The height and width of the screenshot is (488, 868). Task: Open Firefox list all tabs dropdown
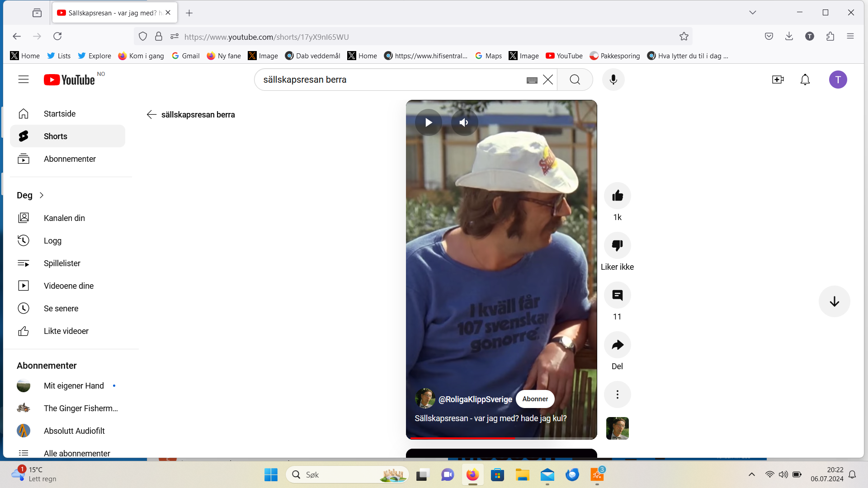752,13
